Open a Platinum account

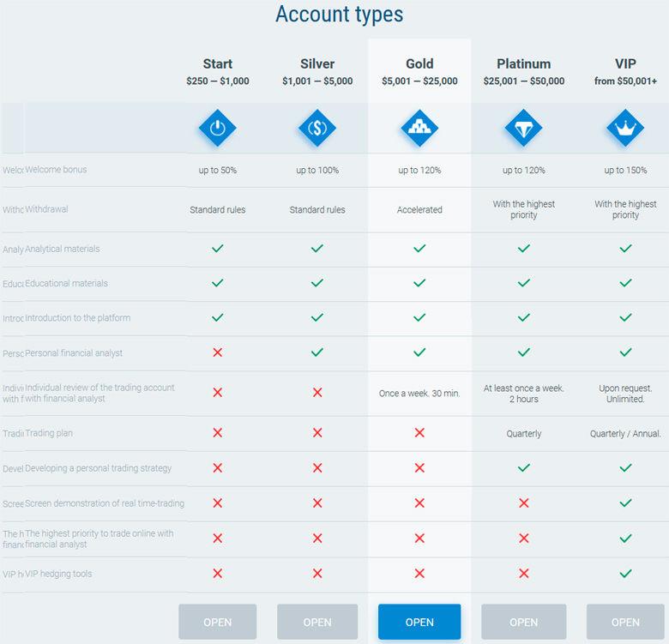pos(524,622)
